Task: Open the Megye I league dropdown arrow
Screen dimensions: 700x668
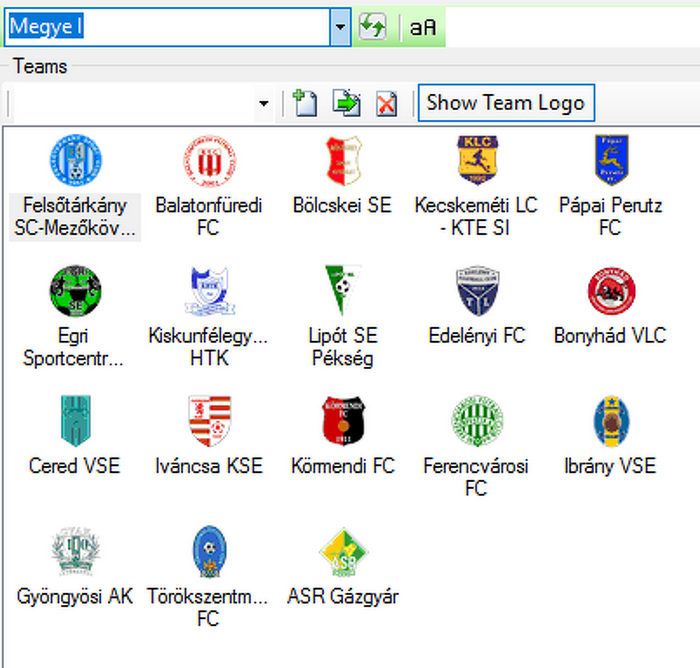Action: tap(340, 27)
